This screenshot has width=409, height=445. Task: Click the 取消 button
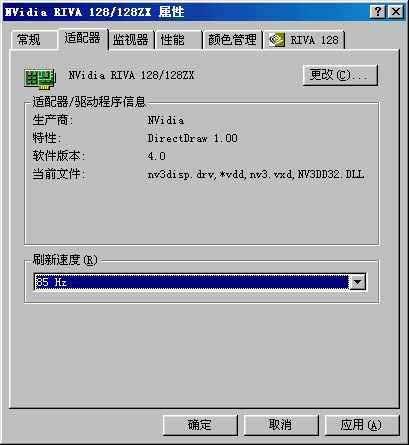coord(281,425)
